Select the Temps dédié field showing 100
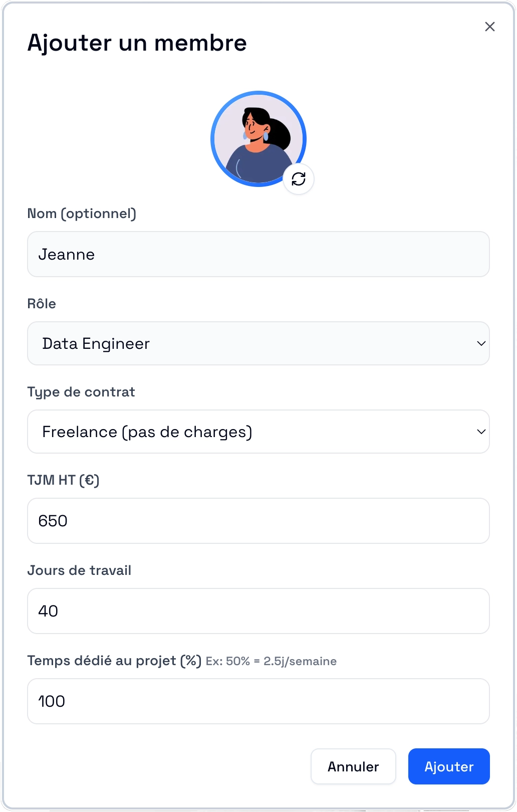517x812 pixels. 258,701
